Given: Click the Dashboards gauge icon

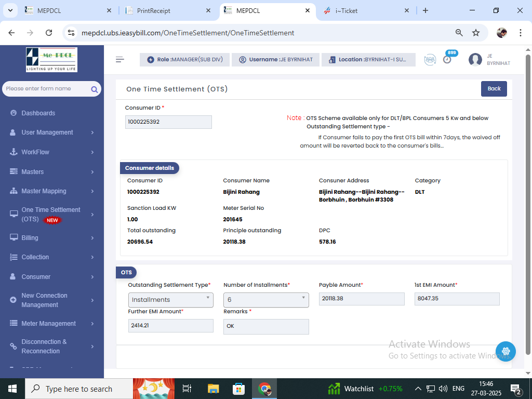Looking at the screenshot, I should point(14,113).
